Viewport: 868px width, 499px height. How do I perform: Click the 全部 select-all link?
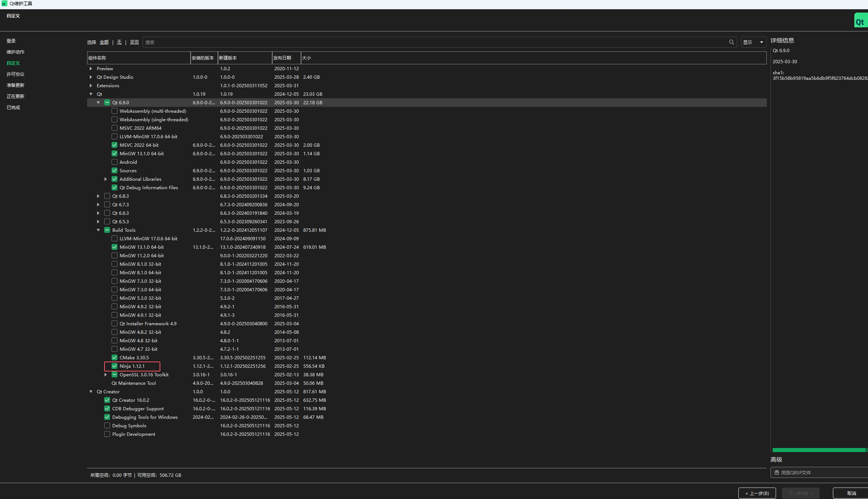104,42
